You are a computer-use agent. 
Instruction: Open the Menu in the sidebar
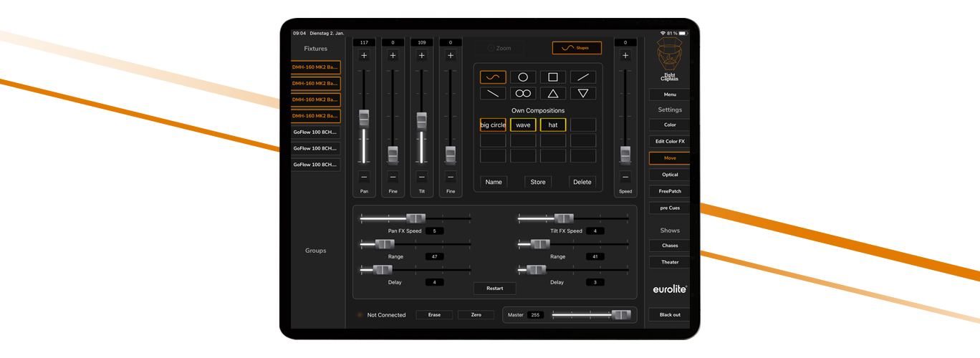click(x=670, y=95)
